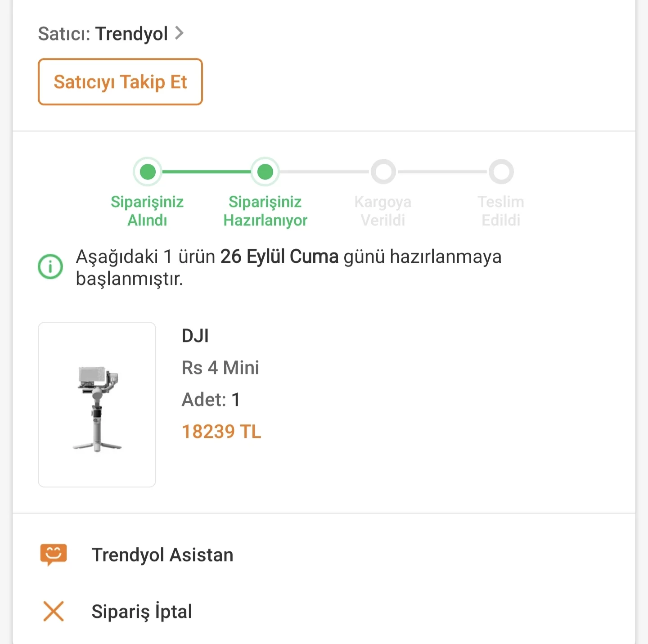The height and width of the screenshot is (644, 648).
Task: Click the Kargoya Verildi step circle
Action: click(383, 171)
